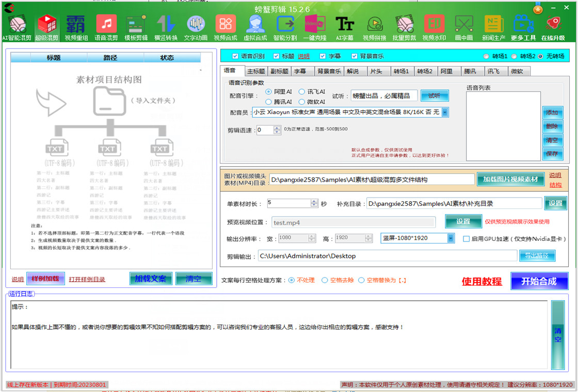Choose the 空格去除 option
578x392 pixels.
tap(325, 281)
